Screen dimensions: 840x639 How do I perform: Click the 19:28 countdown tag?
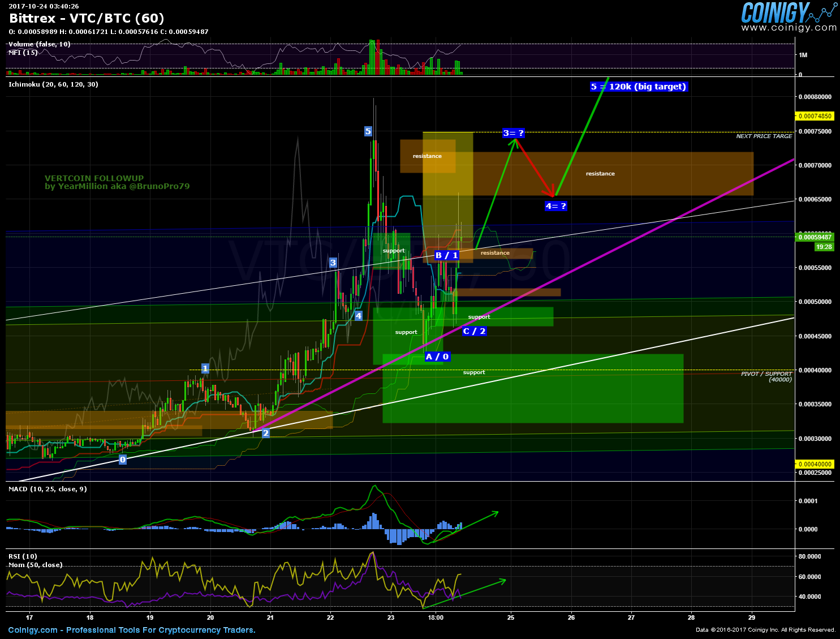(x=824, y=247)
